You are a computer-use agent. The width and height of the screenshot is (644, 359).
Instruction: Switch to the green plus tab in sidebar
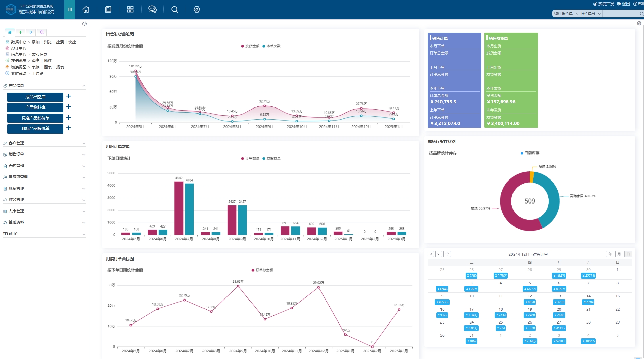[x=20, y=32]
